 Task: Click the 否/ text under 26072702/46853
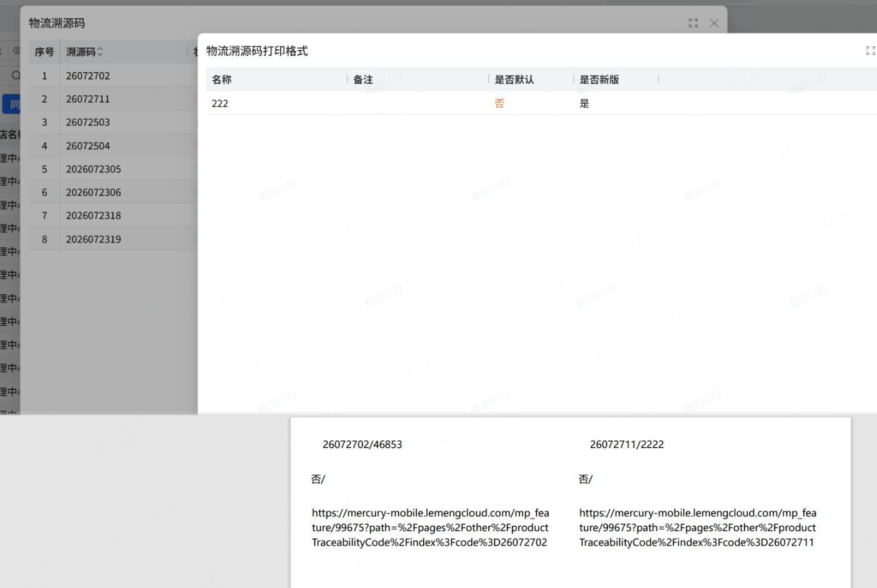[318, 479]
